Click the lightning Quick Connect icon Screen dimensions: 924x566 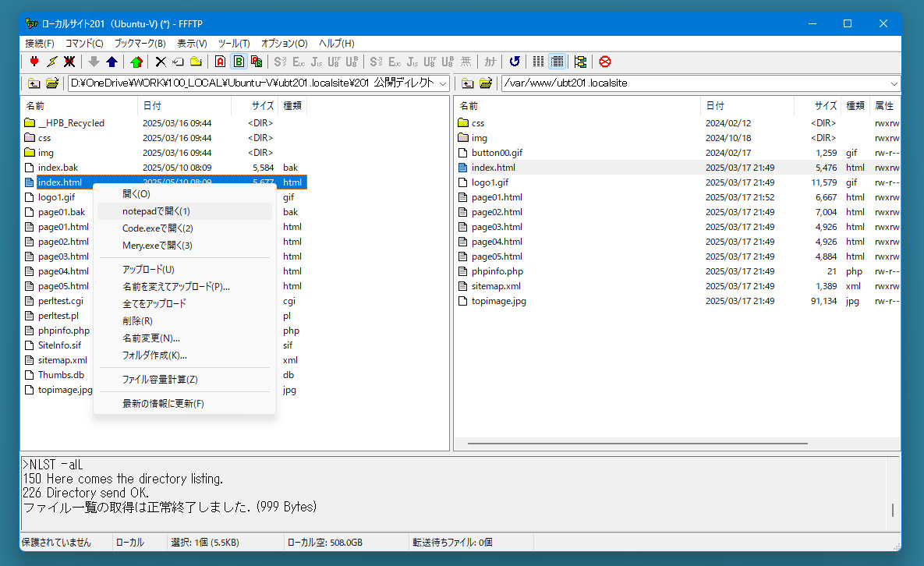coord(52,62)
